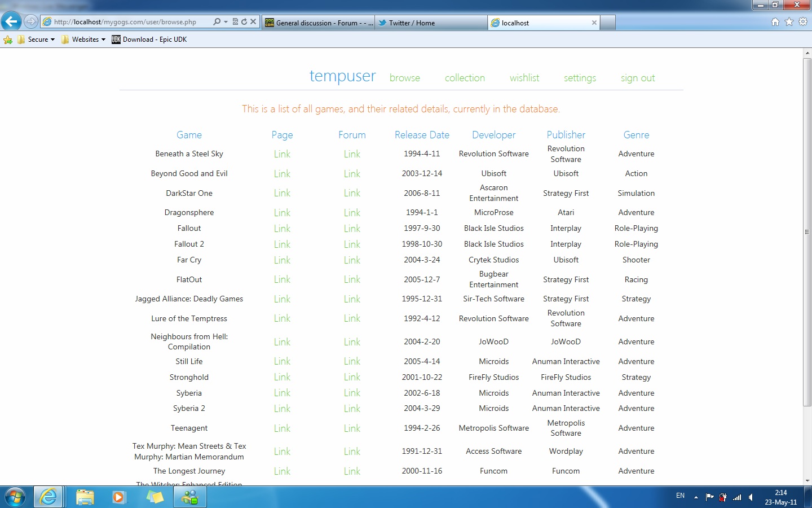
Task: Open Page link for Beneath a Steel Sky
Action: [x=282, y=154]
